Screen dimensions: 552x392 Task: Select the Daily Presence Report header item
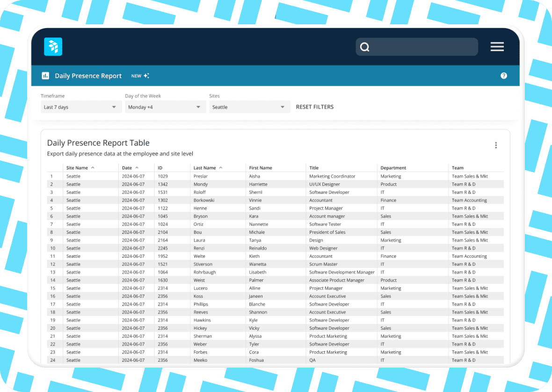88,75
